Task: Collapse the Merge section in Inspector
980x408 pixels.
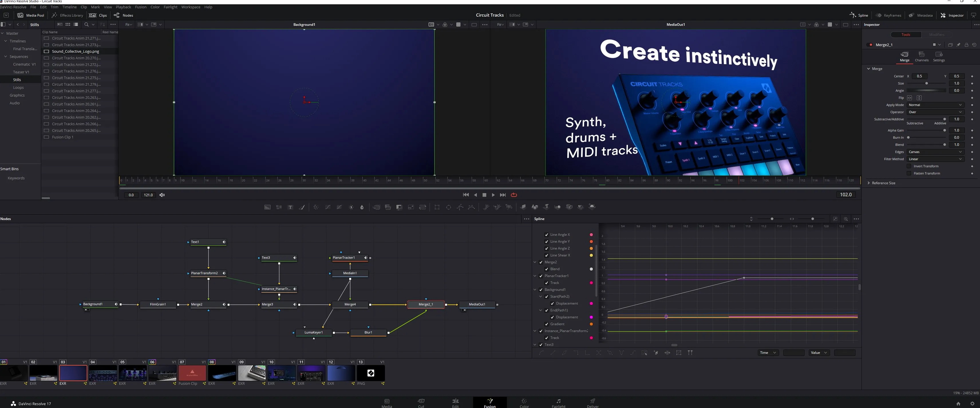Action: pos(869,68)
